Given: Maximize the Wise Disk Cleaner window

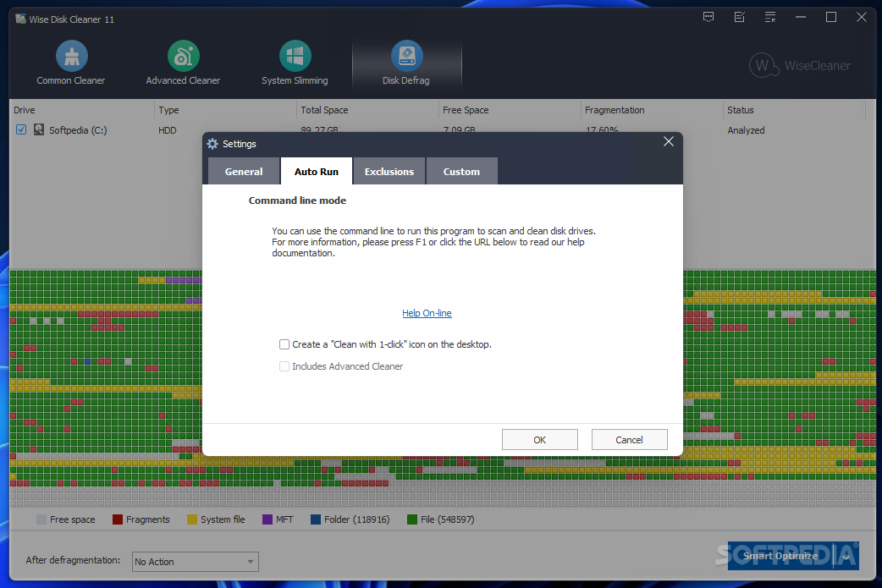Looking at the screenshot, I should [831, 18].
